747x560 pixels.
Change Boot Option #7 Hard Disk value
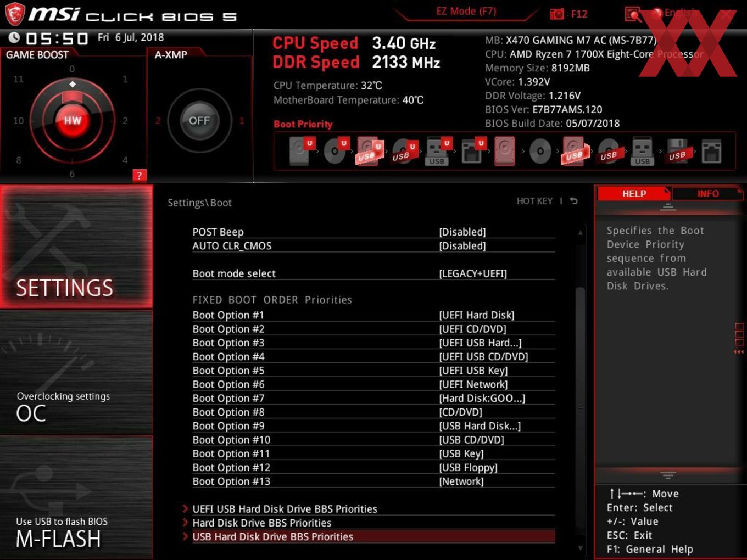pyautogui.click(x=482, y=398)
